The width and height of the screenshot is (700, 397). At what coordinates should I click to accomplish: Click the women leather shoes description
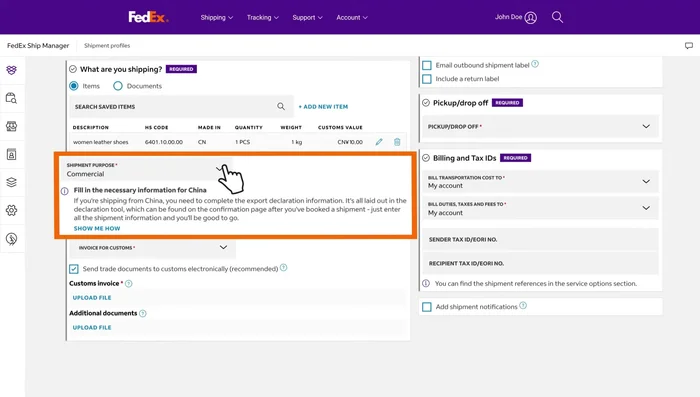click(100, 142)
